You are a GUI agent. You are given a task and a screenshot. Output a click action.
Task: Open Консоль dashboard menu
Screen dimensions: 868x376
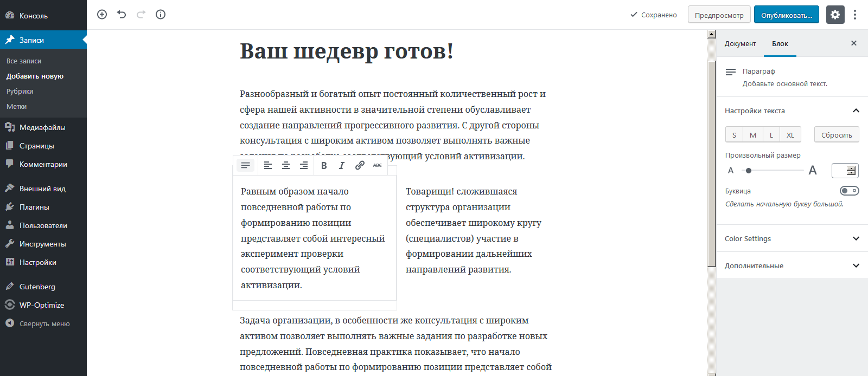coord(43,16)
